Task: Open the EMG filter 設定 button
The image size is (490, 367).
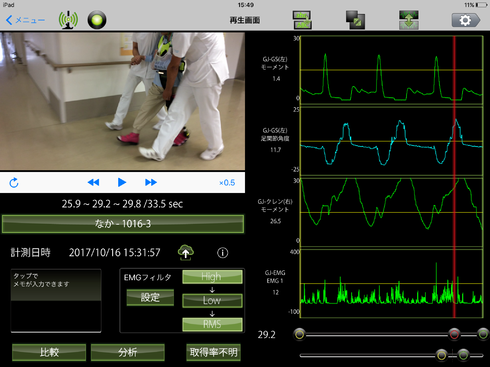Action: click(x=150, y=297)
